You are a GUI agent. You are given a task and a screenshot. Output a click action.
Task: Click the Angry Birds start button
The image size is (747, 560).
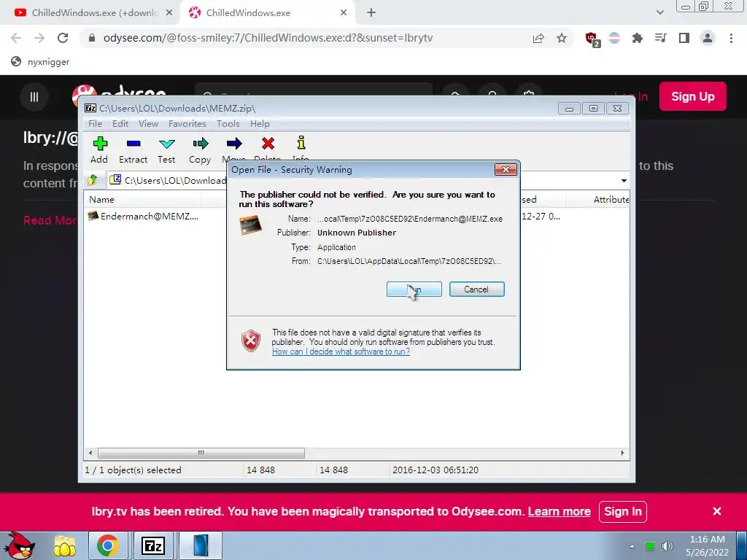click(18, 545)
